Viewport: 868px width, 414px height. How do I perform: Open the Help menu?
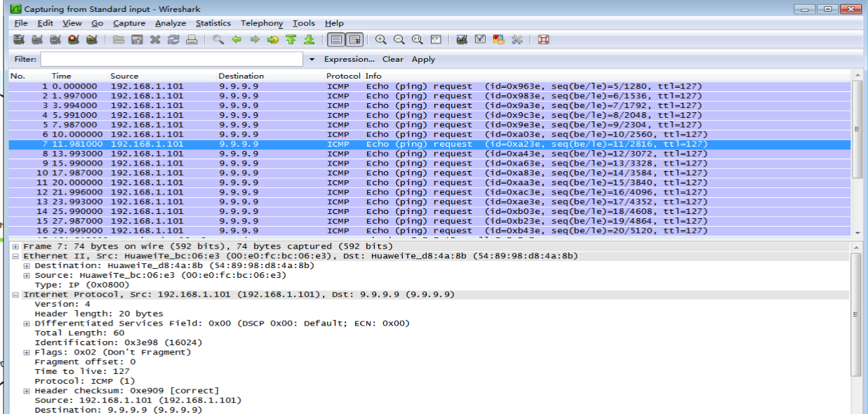click(x=334, y=23)
